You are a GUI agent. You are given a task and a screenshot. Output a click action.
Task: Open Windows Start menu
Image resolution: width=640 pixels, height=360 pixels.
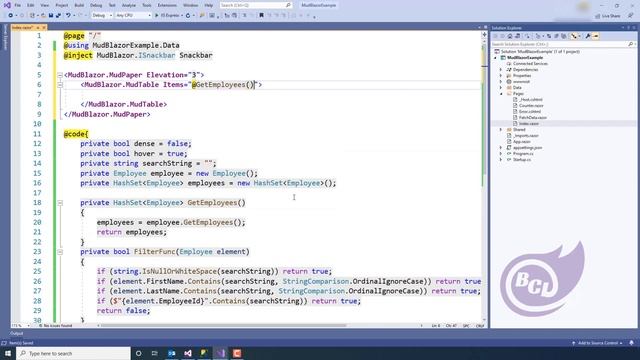[x=8, y=353]
